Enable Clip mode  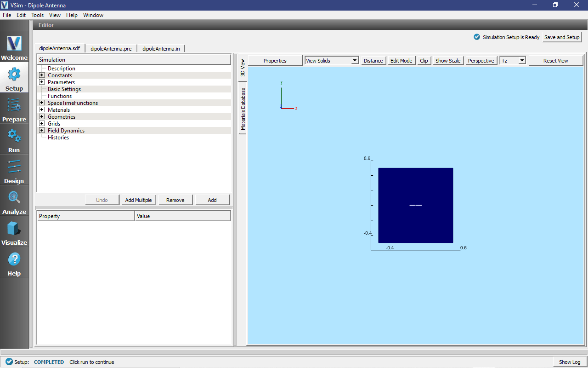pyautogui.click(x=424, y=60)
